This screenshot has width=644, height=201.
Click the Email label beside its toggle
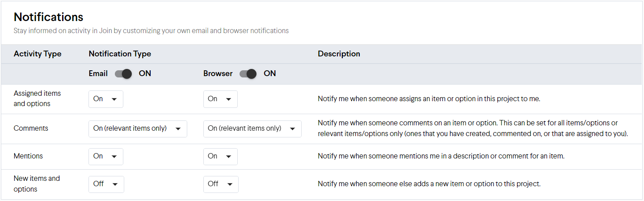98,74
